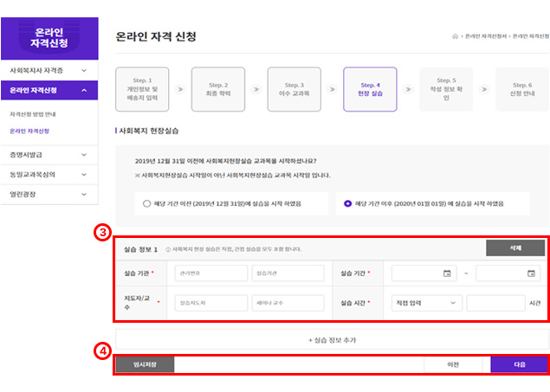Viewport: 550px width, 392px height.
Task: Click the 실습 정보 1 heading text
Action: click(x=140, y=249)
